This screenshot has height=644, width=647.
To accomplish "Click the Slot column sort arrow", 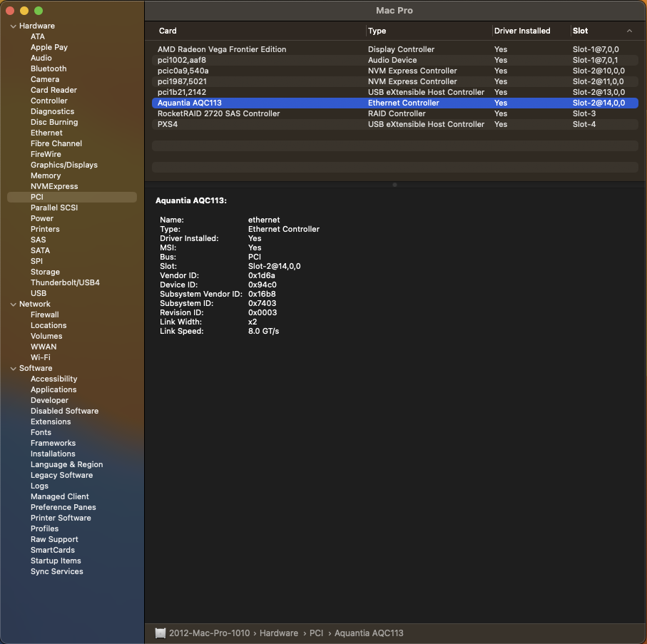I will (629, 31).
